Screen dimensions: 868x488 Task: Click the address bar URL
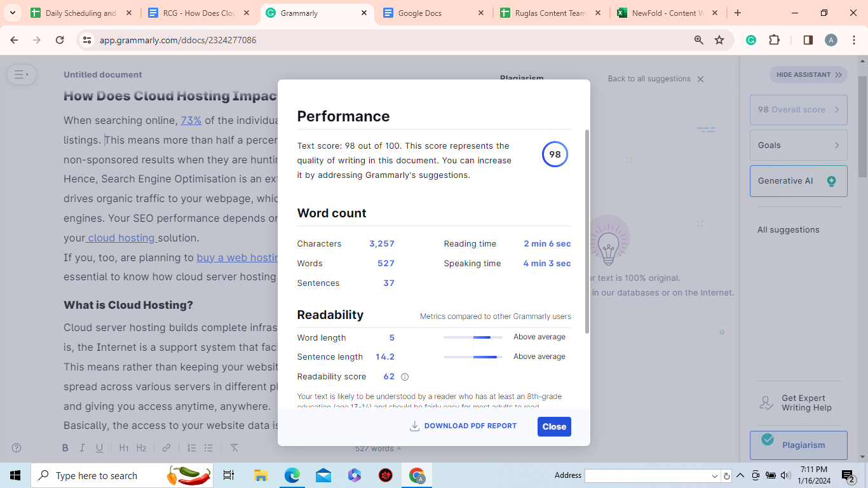(178, 40)
